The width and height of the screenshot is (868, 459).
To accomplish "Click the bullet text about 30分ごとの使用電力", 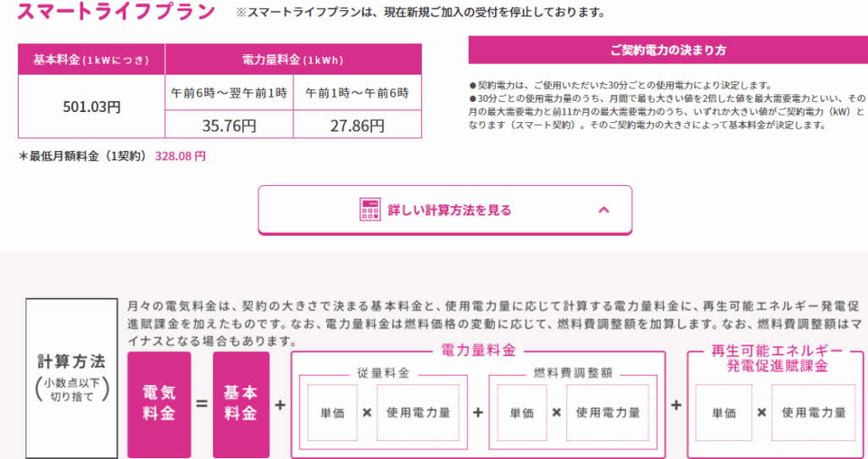I will click(x=620, y=86).
